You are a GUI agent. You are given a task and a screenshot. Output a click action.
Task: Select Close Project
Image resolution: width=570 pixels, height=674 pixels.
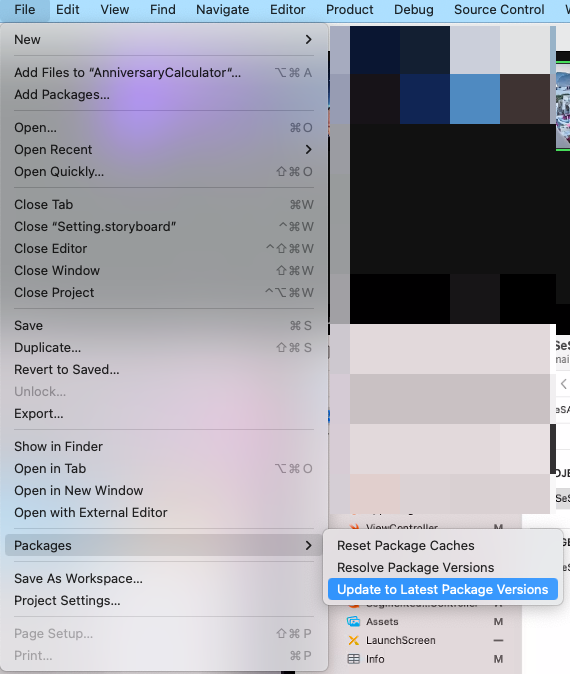point(164,292)
